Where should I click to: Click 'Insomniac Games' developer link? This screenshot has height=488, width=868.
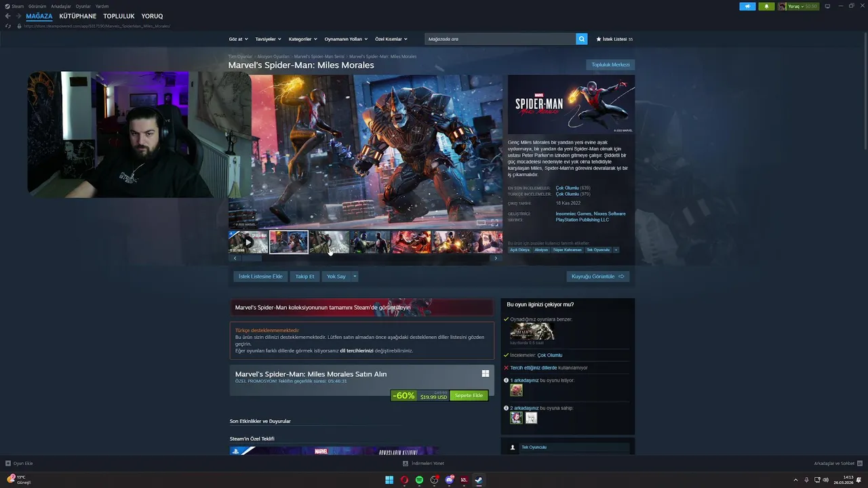click(573, 213)
